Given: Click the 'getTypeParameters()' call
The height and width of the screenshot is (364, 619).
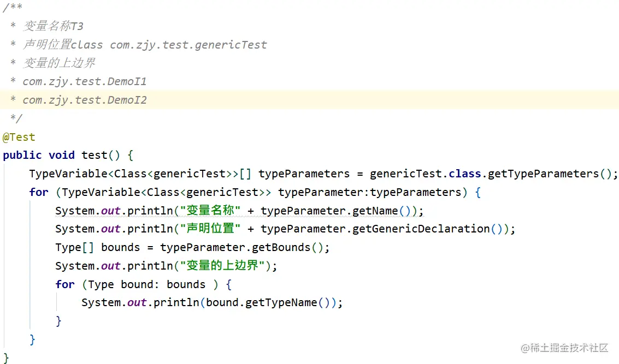Looking at the screenshot, I should tap(550, 174).
